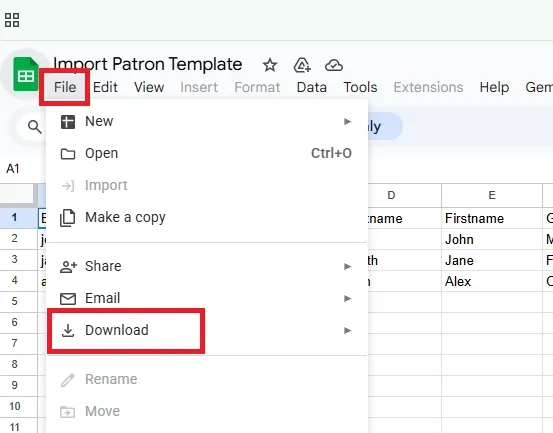Open the File menu
The image size is (553, 433).
[x=65, y=87]
